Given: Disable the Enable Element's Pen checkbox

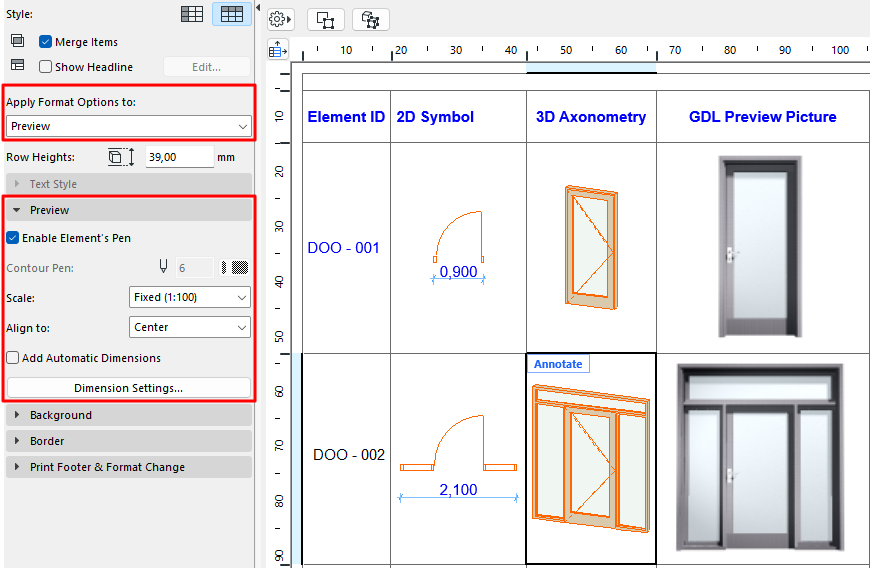Looking at the screenshot, I should (13, 238).
